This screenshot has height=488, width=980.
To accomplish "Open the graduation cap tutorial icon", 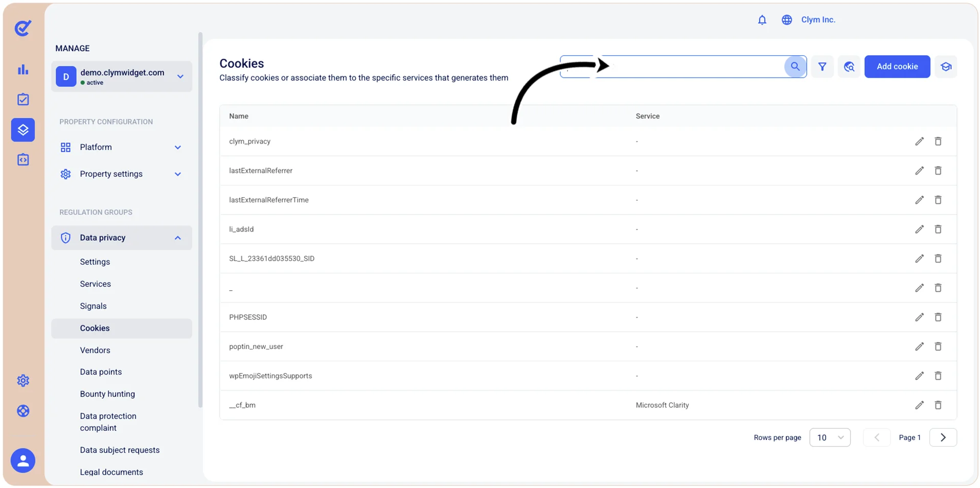I will coord(946,66).
